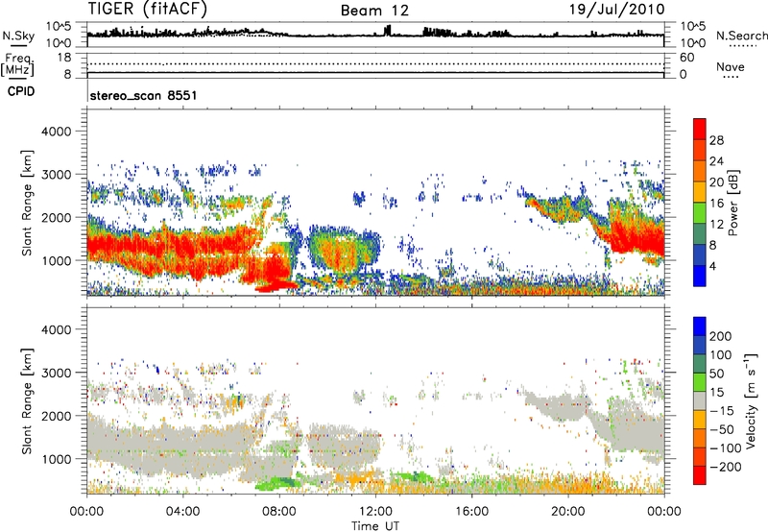Click the '1000' tick label in the power panel
This screenshot has width=768, height=532.
click(x=56, y=260)
